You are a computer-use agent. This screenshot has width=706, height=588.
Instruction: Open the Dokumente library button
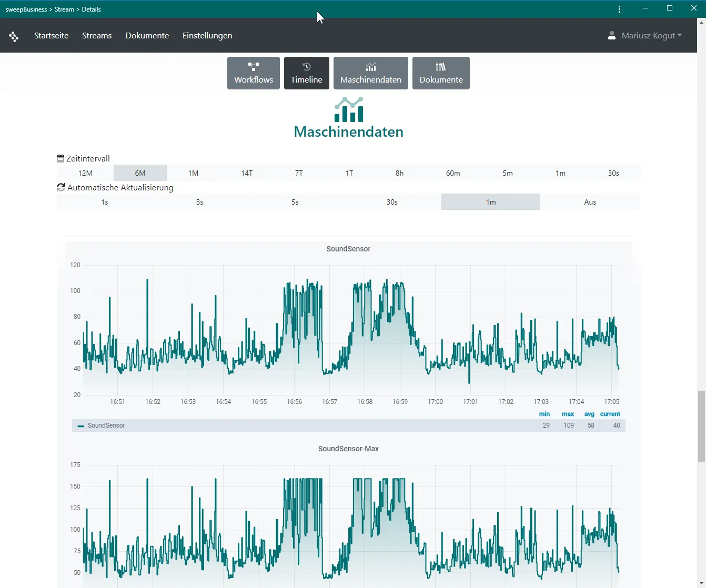point(441,73)
